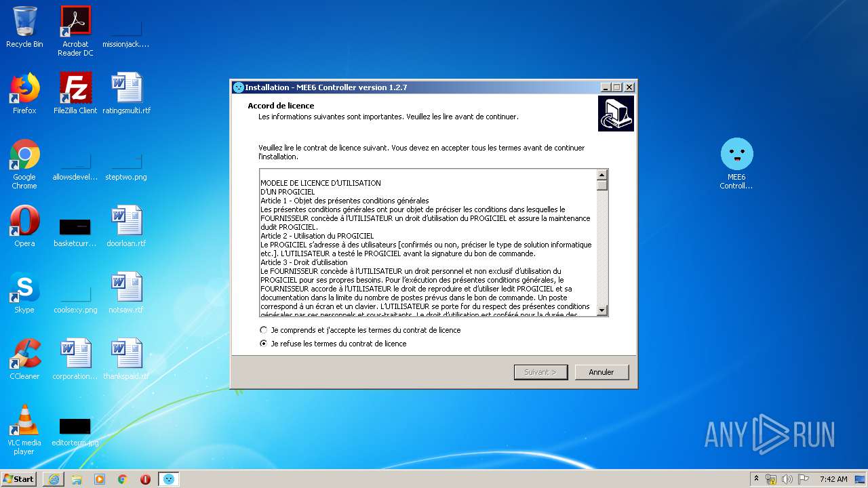Select basketcurr image file icon
The width and height of the screenshot is (868, 488).
click(x=75, y=230)
